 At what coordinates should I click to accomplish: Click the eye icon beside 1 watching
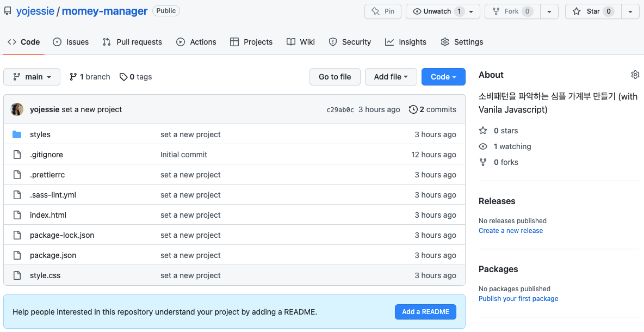483,146
